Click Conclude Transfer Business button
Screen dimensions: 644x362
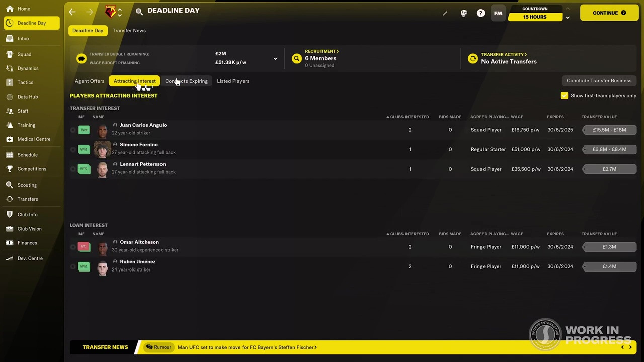click(x=599, y=80)
